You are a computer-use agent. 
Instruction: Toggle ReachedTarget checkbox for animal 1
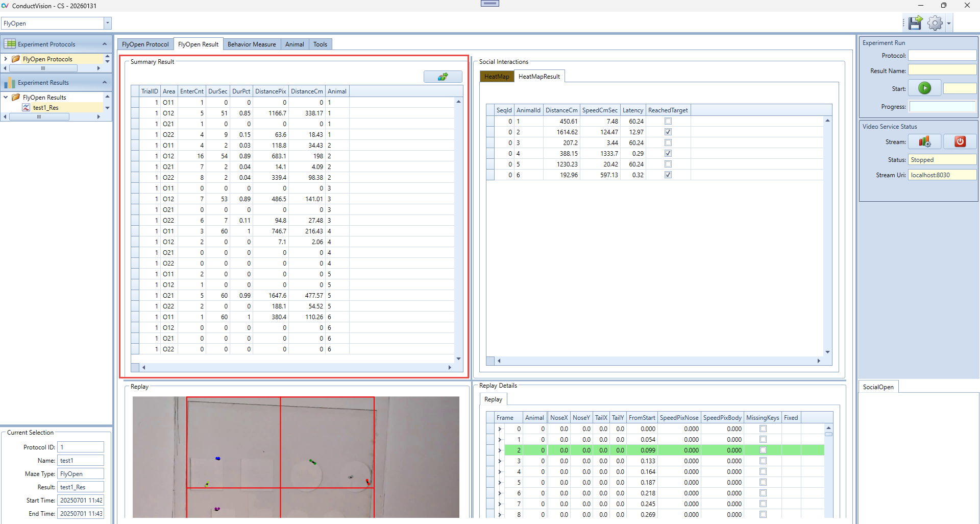(668, 122)
